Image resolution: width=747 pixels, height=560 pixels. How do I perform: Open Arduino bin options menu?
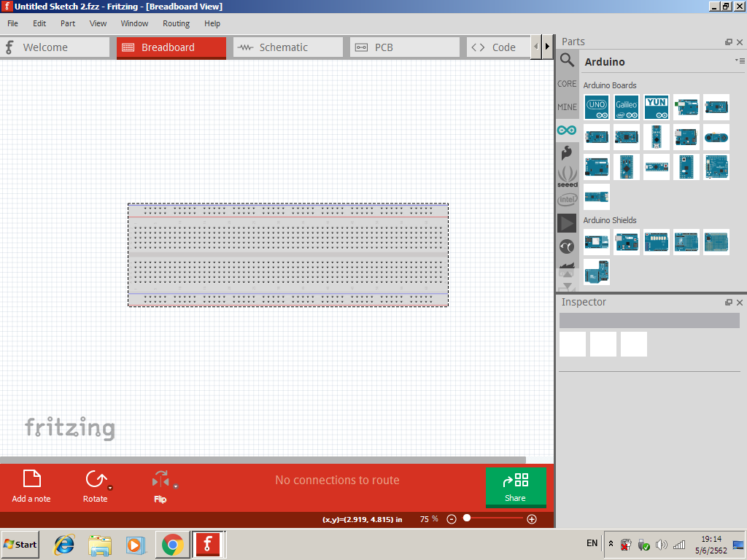click(740, 61)
